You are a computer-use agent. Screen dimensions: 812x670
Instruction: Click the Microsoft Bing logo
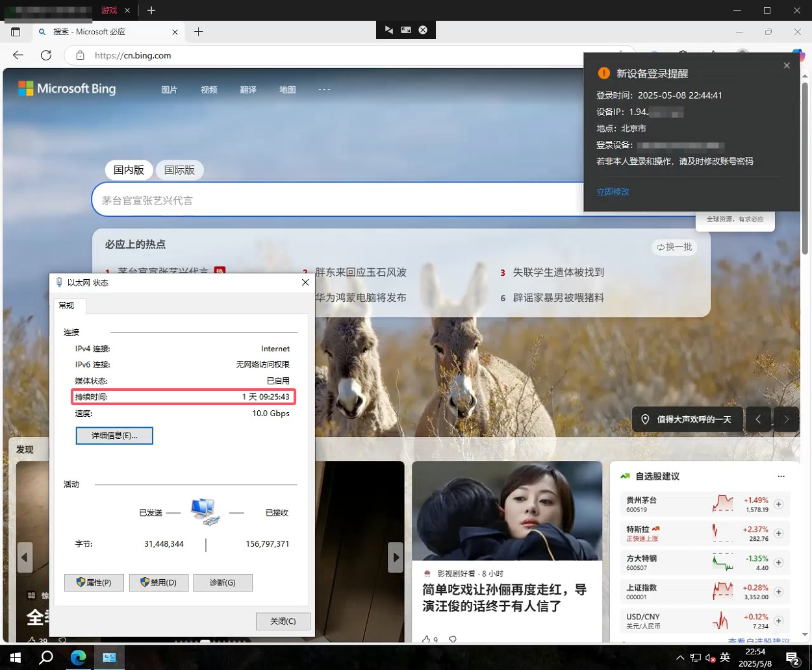(67, 88)
